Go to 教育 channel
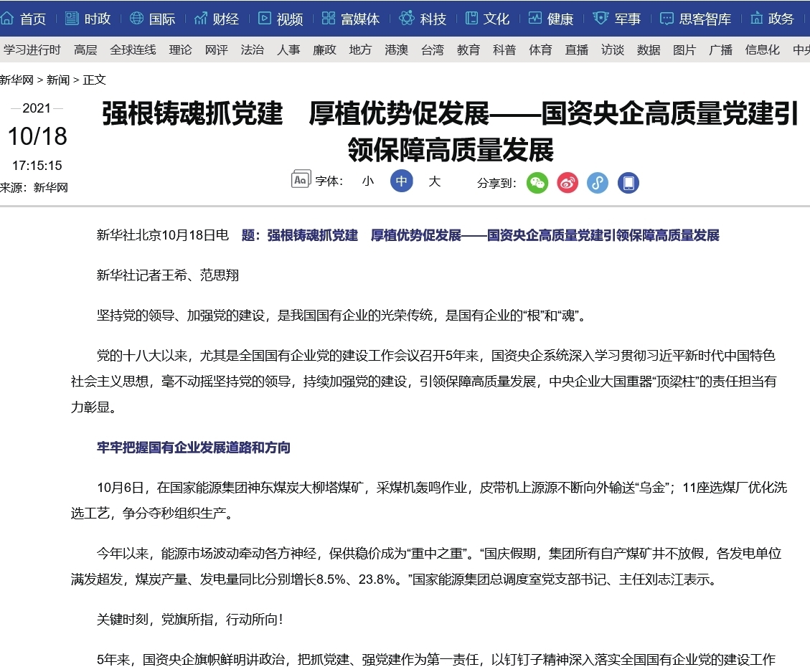810x672 pixels. pyautogui.click(x=468, y=49)
